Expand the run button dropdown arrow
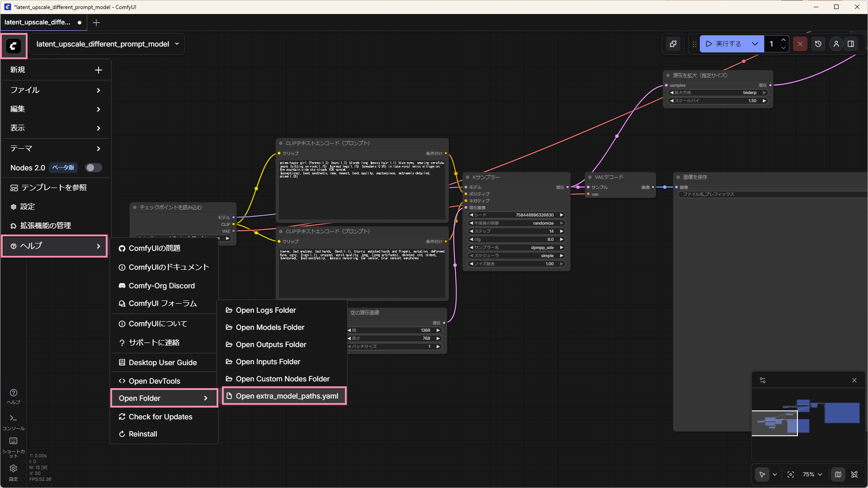The image size is (868, 488). tap(755, 44)
